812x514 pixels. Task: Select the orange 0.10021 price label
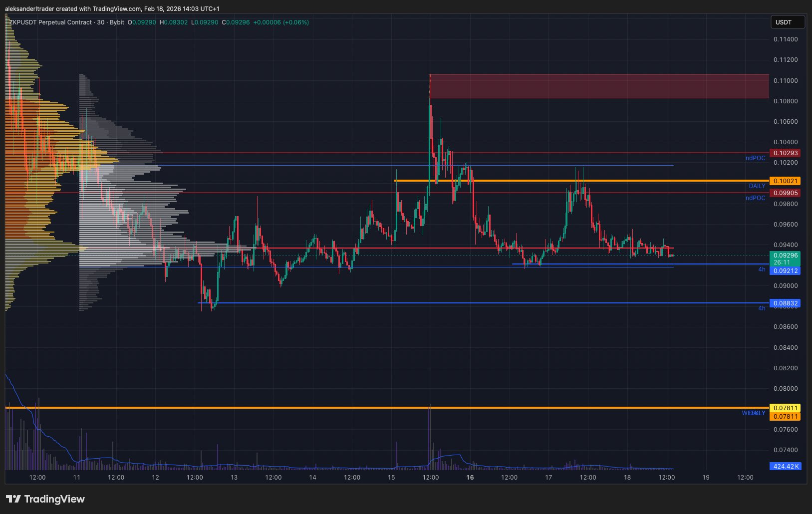tap(785, 181)
